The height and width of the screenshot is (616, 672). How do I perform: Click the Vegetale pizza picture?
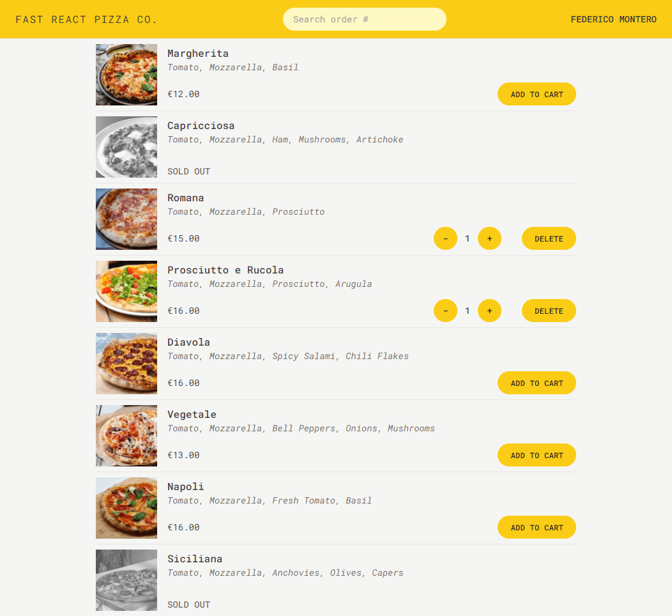pyautogui.click(x=126, y=436)
